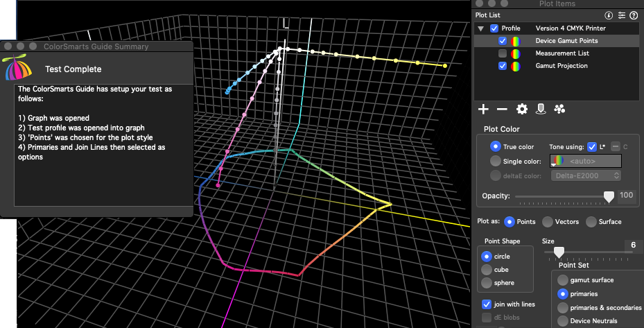Image resolution: width=644 pixels, height=328 pixels.
Task: Click the add plot item plus icon
Action: (x=484, y=110)
